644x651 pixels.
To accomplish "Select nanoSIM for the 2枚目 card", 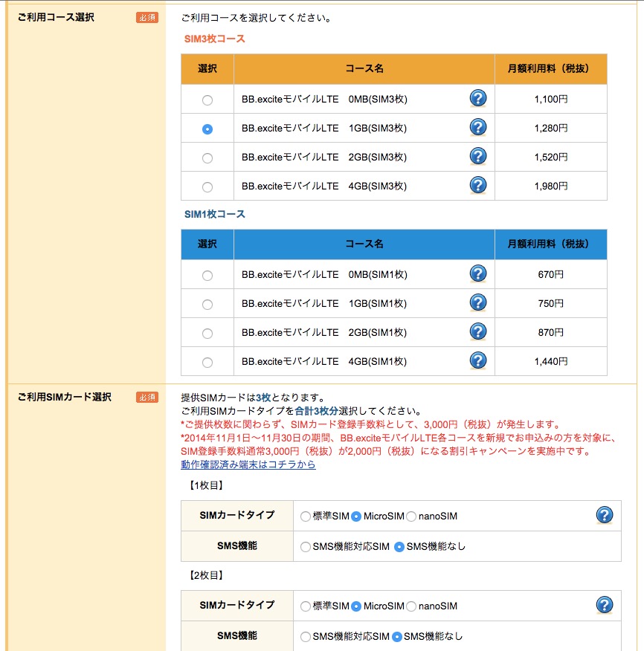I will [x=411, y=606].
